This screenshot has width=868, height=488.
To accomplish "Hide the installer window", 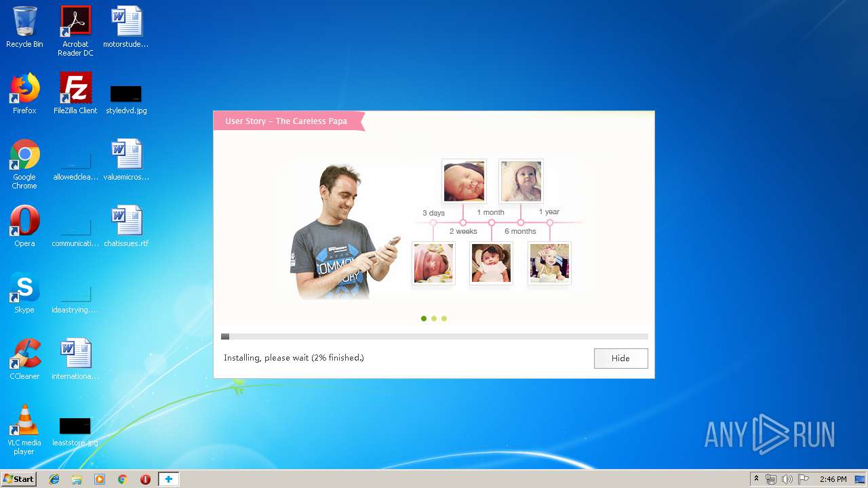I will tap(620, 359).
